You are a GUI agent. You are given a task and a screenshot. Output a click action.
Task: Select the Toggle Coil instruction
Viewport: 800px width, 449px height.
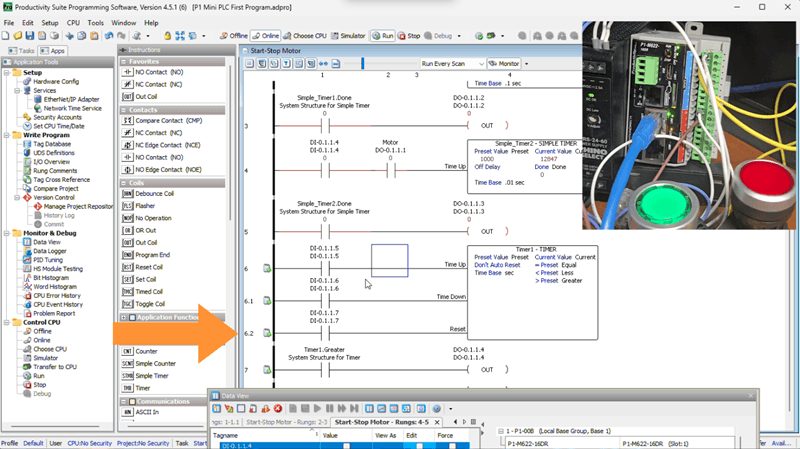143,304
